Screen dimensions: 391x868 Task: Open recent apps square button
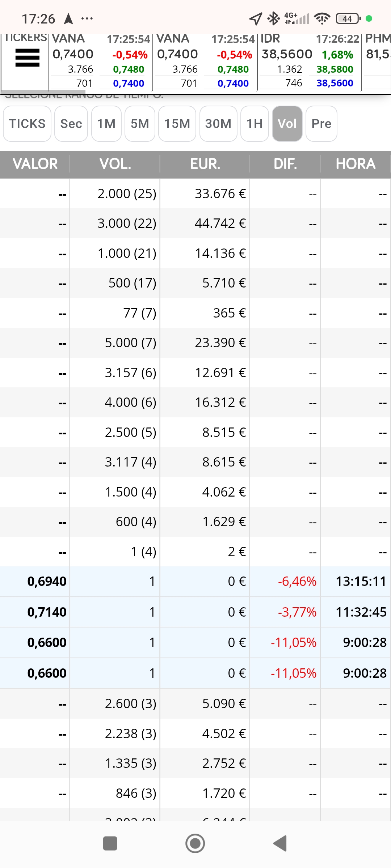pyautogui.click(x=110, y=843)
